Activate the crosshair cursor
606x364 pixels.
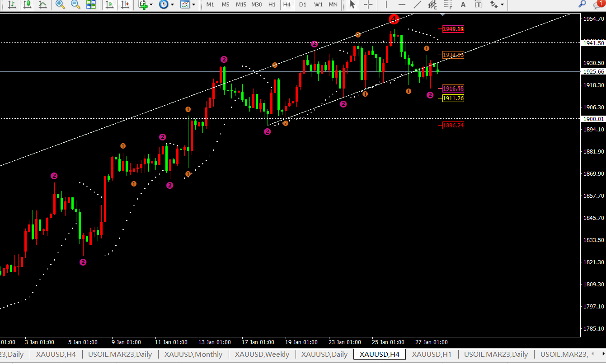point(368,5)
